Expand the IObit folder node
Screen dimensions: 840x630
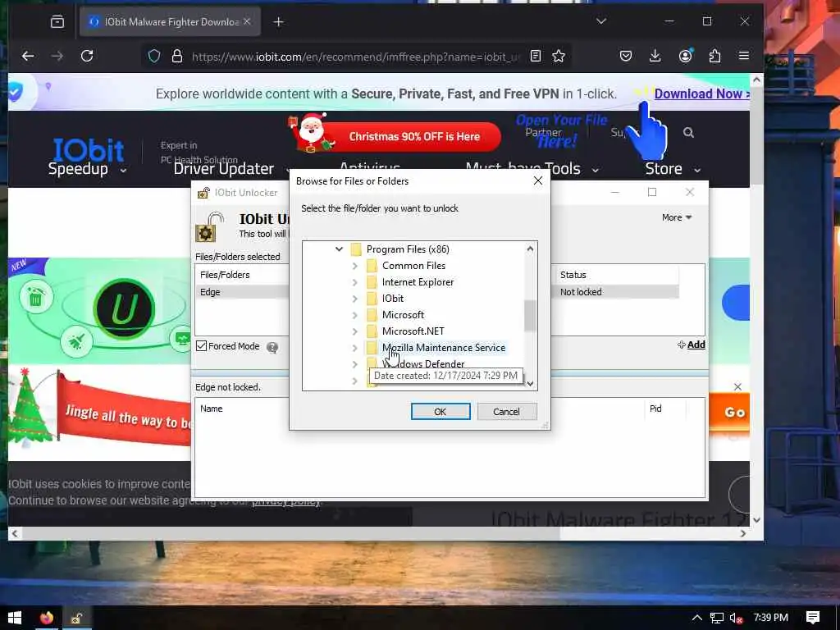coord(354,299)
